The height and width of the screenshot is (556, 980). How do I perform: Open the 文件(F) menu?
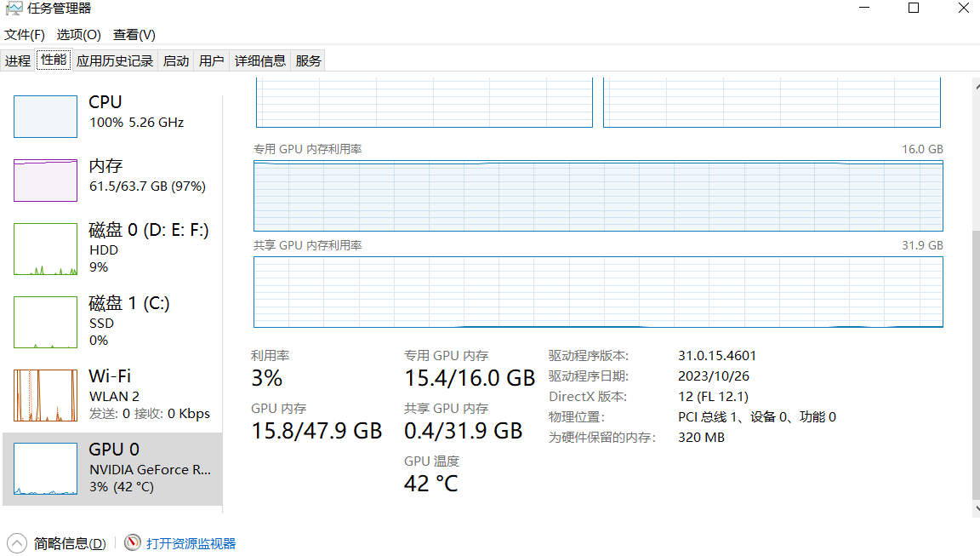pyautogui.click(x=25, y=35)
